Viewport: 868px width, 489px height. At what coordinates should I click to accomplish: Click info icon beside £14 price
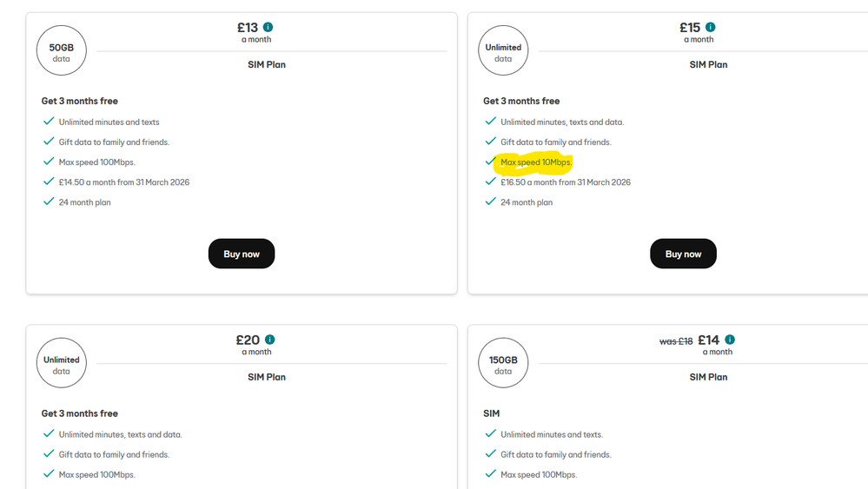pos(730,340)
